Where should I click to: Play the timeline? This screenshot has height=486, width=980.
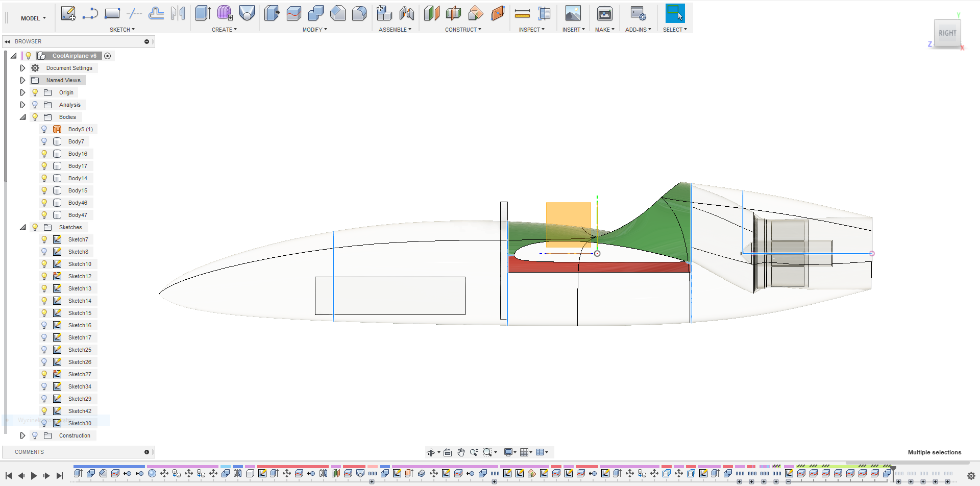(x=34, y=476)
